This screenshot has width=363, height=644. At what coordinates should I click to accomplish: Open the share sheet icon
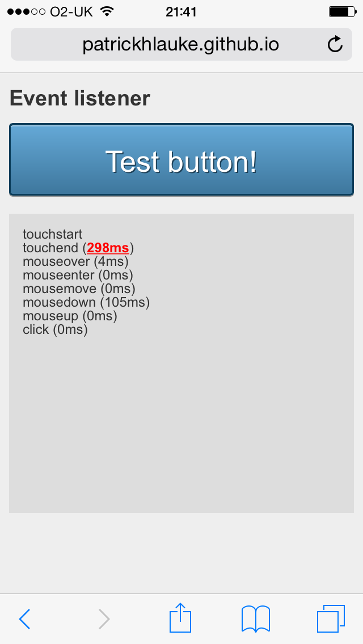tap(180, 617)
